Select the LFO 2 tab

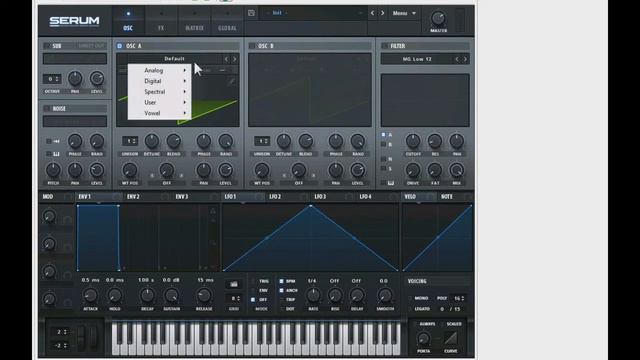click(275, 197)
